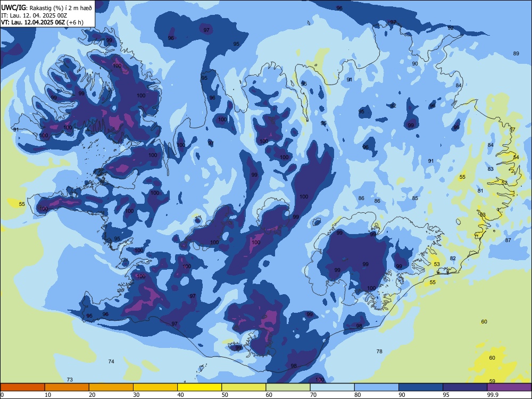
Task: Select humidity value '78' on the map
Action: [x=379, y=351]
